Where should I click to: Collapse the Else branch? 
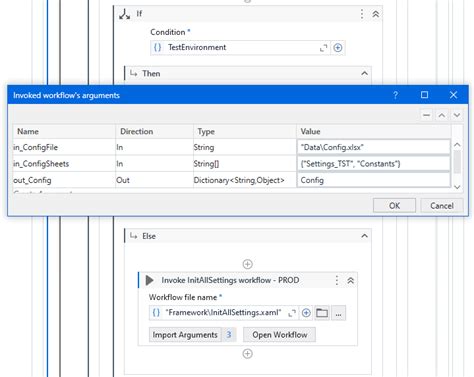[x=365, y=236]
